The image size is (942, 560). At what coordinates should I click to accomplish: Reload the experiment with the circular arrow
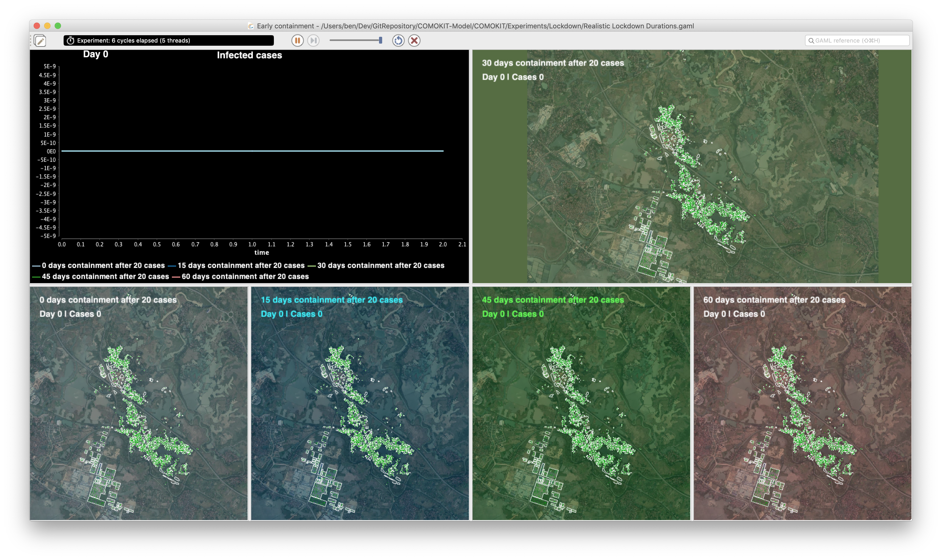coord(398,40)
